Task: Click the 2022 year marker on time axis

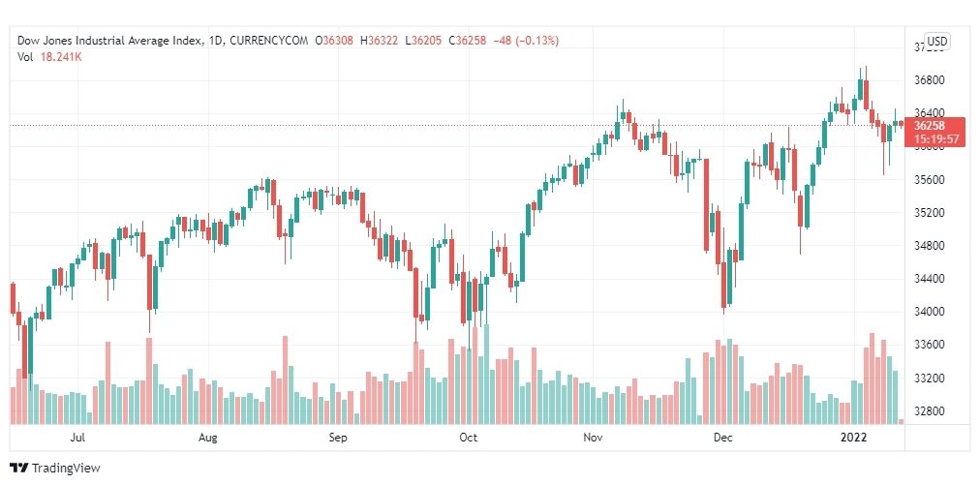Action: click(x=853, y=438)
